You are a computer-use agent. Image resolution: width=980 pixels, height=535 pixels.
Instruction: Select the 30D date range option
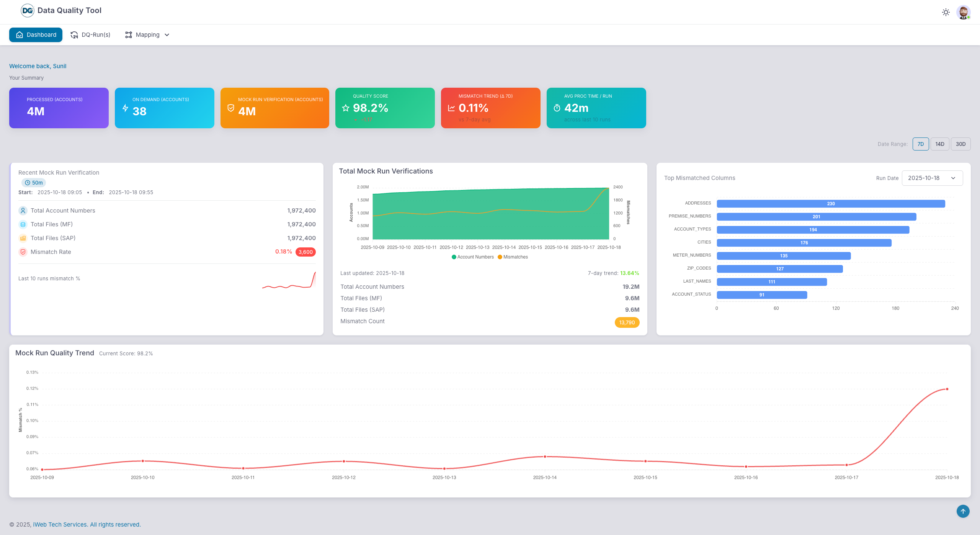point(961,144)
